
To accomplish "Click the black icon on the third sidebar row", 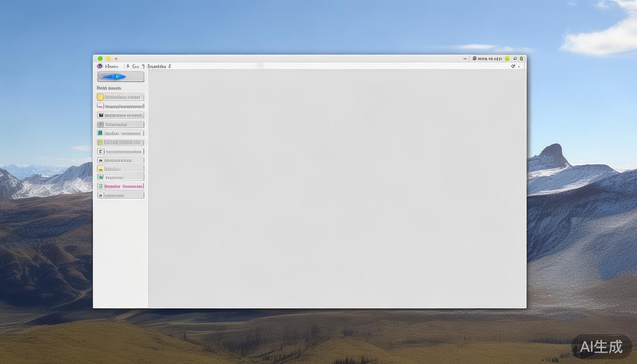I will click(x=100, y=115).
